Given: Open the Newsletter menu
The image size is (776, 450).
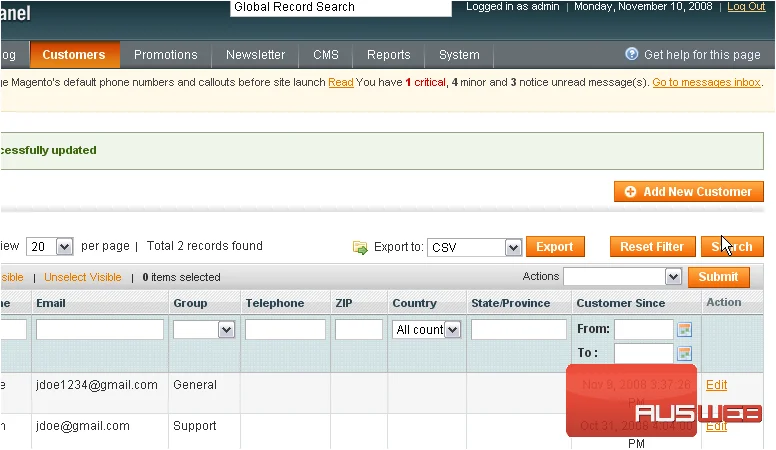Looking at the screenshot, I should [255, 54].
